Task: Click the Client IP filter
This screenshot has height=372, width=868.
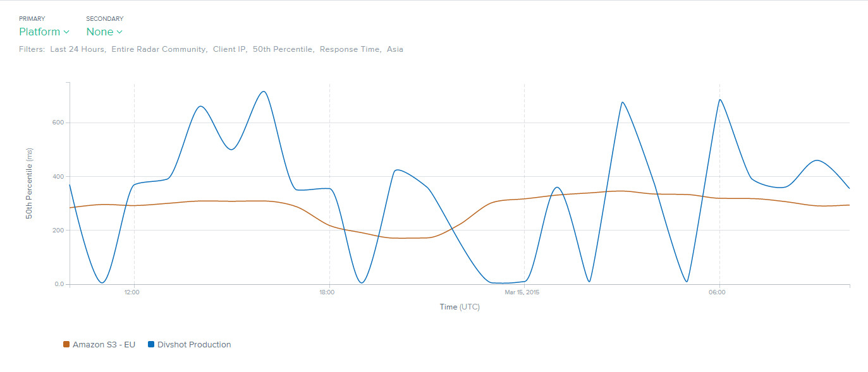Action: click(229, 49)
